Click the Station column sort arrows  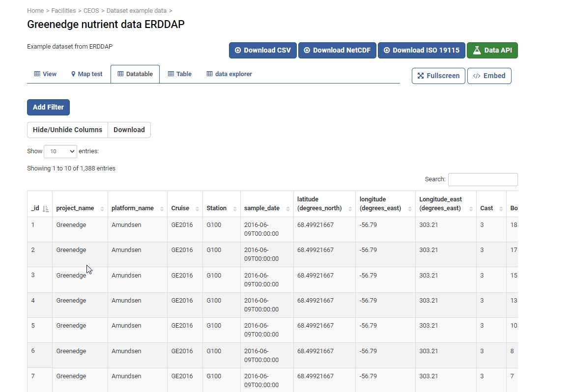[235, 209]
